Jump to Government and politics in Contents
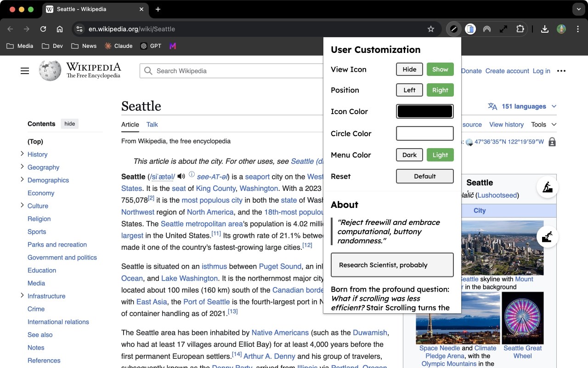The image size is (588, 368). point(62,257)
